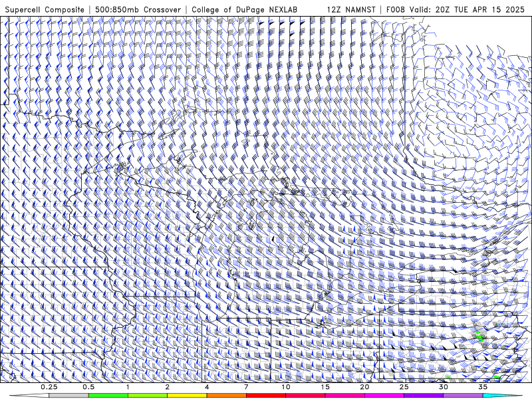Click the "35" legend value
The width and height of the screenshot is (532, 399).
tap(483, 387)
